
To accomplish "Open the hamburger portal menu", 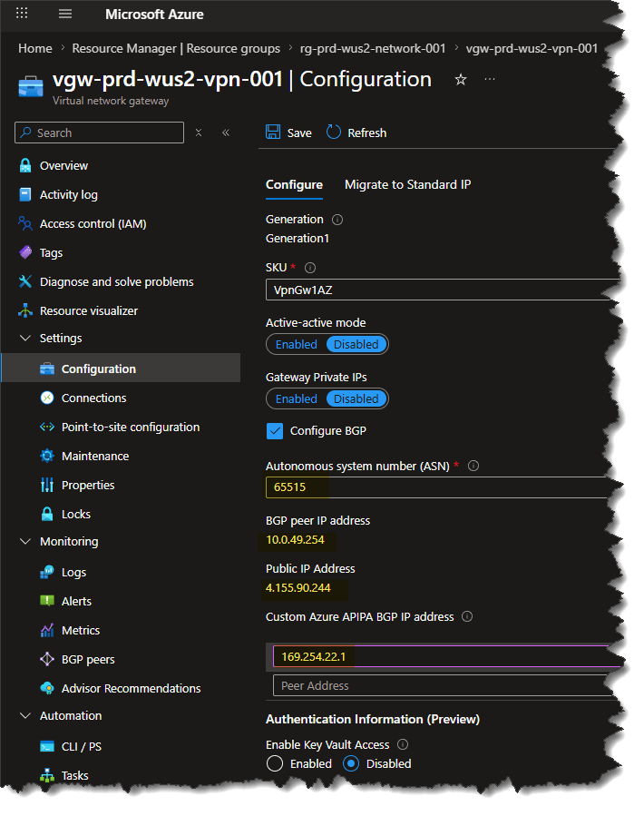I will [x=65, y=14].
